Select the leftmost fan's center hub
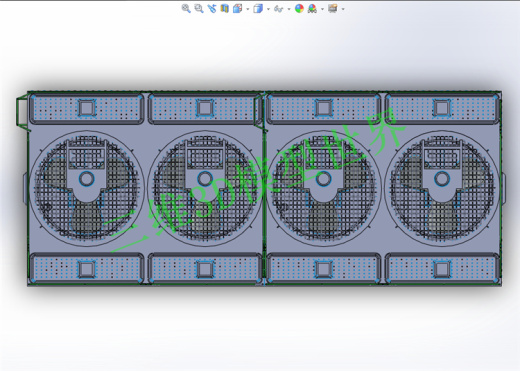The width and height of the screenshot is (520, 371). click(x=87, y=179)
